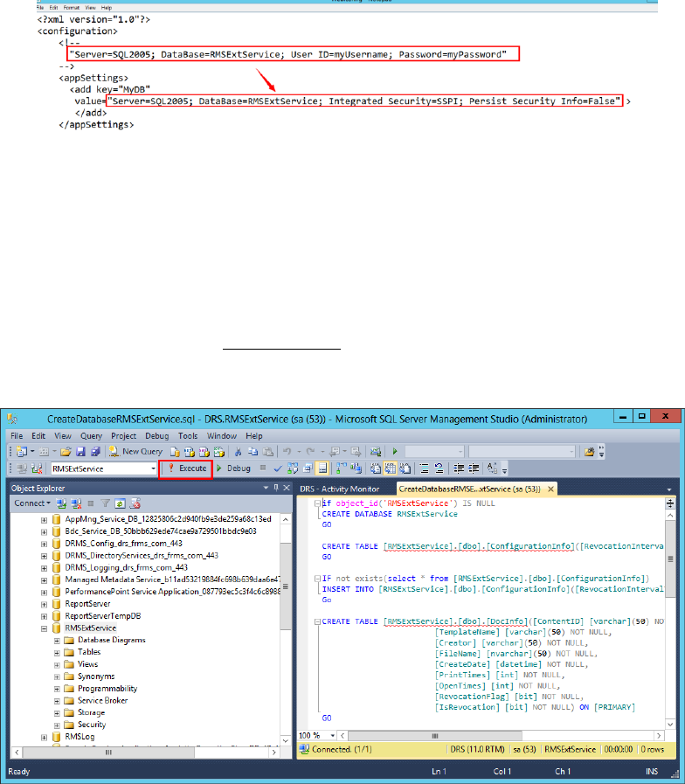The width and height of the screenshot is (685, 784).
Task: Click the Copy icon in toolbar
Action: coord(253,452)
